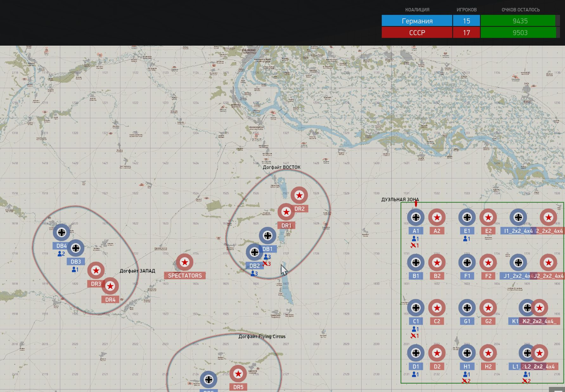Select the I1_2x2_4x4 German airfield icon

[x=518, y=217]
